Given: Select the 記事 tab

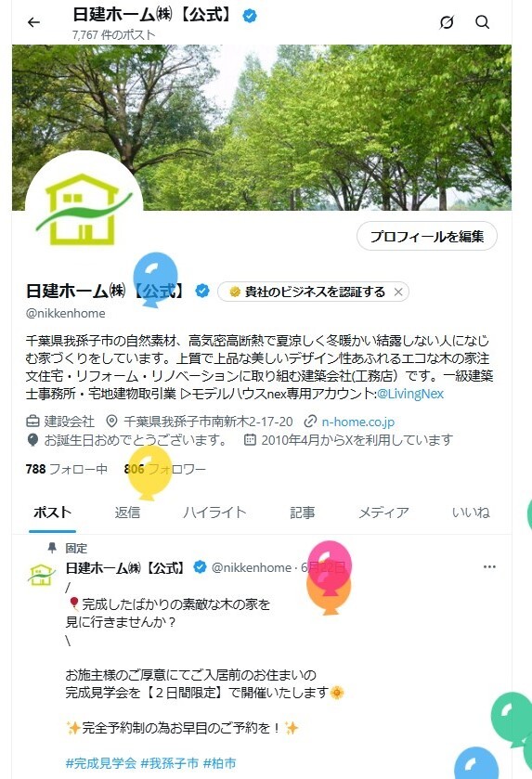Looking at the screenshot, I should (302, 513).
